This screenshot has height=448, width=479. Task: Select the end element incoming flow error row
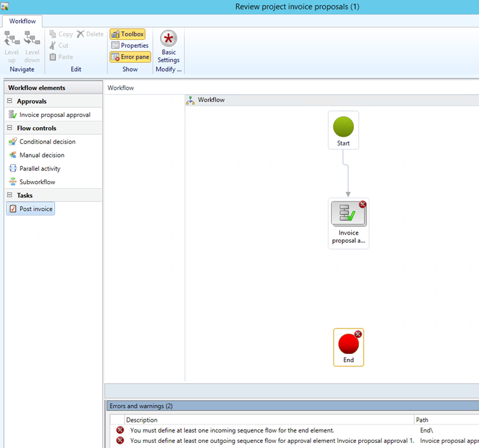point(232,430)
